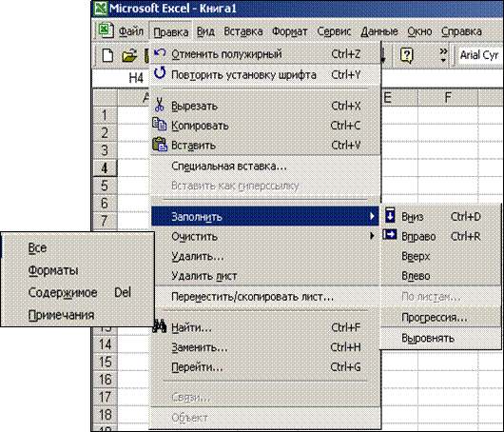Open the Arial Cyr font box

pos(480,55)
